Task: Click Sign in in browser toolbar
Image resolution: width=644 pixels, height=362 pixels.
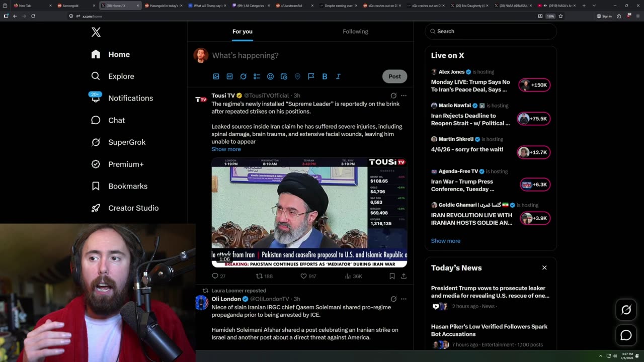Action: click(x=604, y=16)
